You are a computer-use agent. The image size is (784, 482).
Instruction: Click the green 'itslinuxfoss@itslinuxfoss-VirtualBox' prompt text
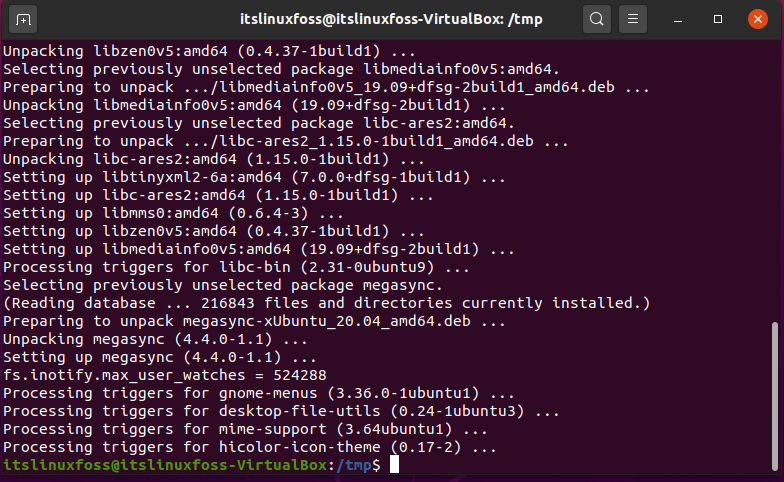point(165,465)
